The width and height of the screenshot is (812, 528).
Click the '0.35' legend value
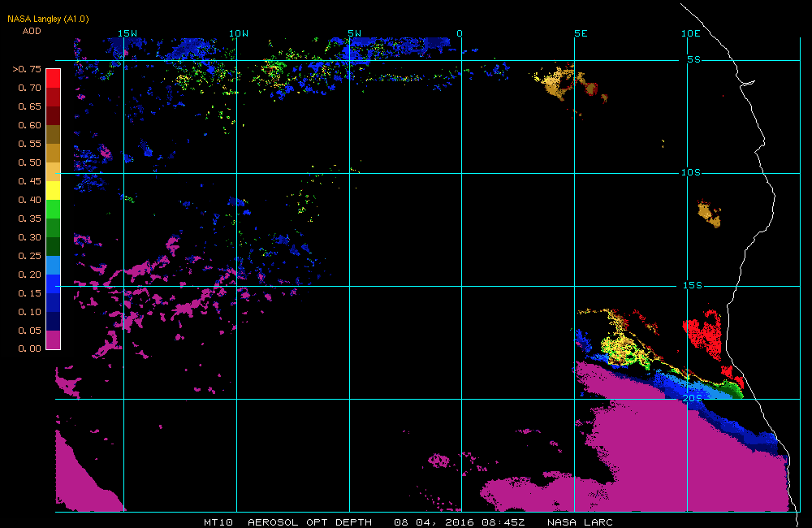[x=29, y=219]
